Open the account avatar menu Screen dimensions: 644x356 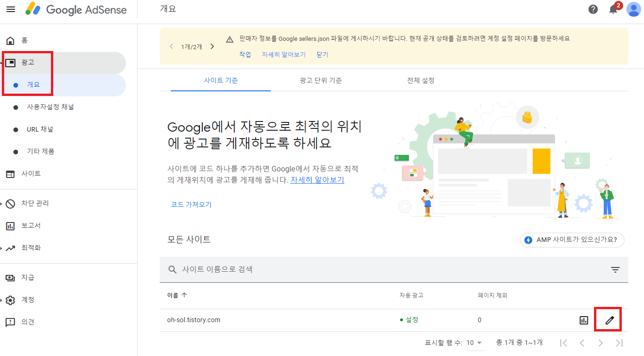pyautogui.click(x=634, y=9)
